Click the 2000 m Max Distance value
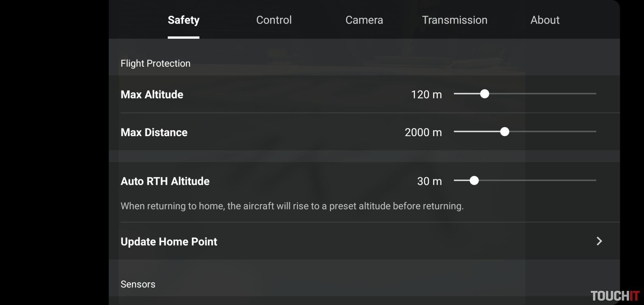 click(423, 132)
